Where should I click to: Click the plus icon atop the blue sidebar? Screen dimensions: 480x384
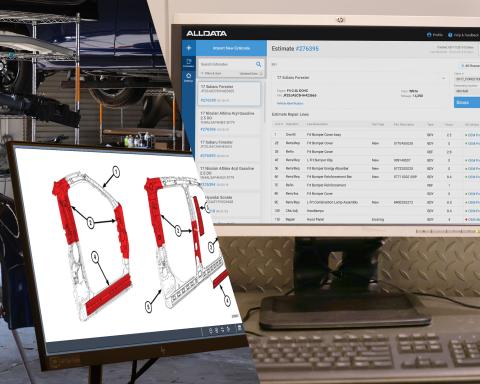tap(189, 48)
